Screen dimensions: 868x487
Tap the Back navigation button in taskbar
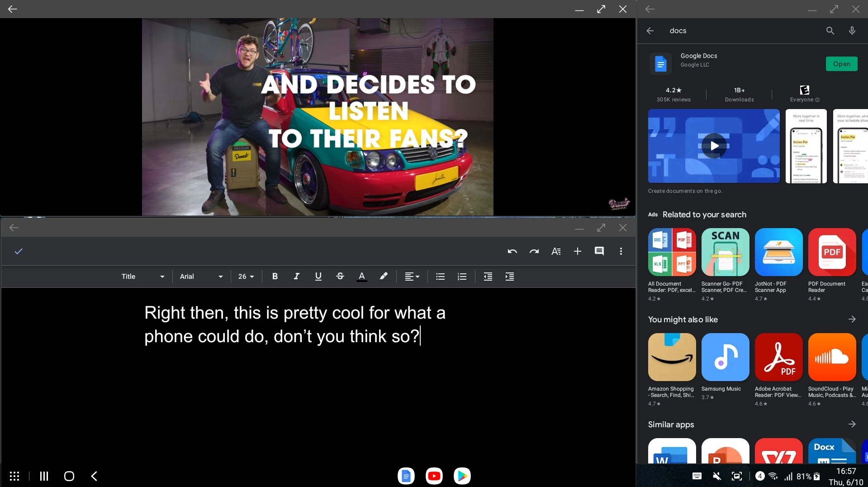click(x=94, y=476)
